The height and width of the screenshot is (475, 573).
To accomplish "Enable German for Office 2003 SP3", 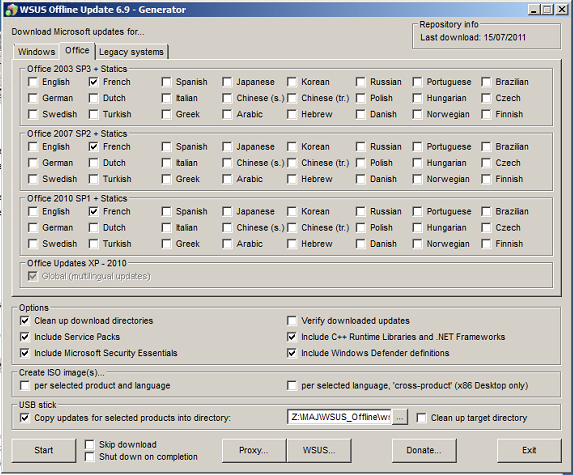I will point(33,98).
